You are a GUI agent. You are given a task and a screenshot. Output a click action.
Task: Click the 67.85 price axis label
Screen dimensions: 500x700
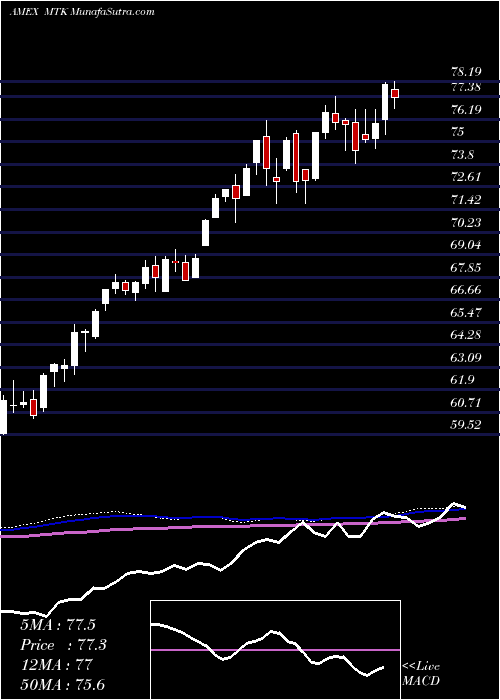point(467,267)
